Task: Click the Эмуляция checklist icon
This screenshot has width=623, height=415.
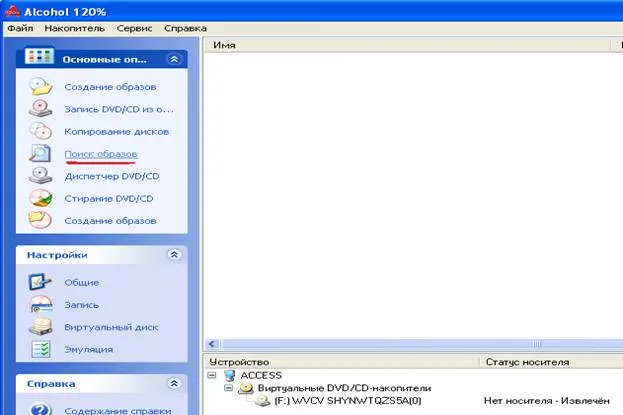Action: coord(41,349)
